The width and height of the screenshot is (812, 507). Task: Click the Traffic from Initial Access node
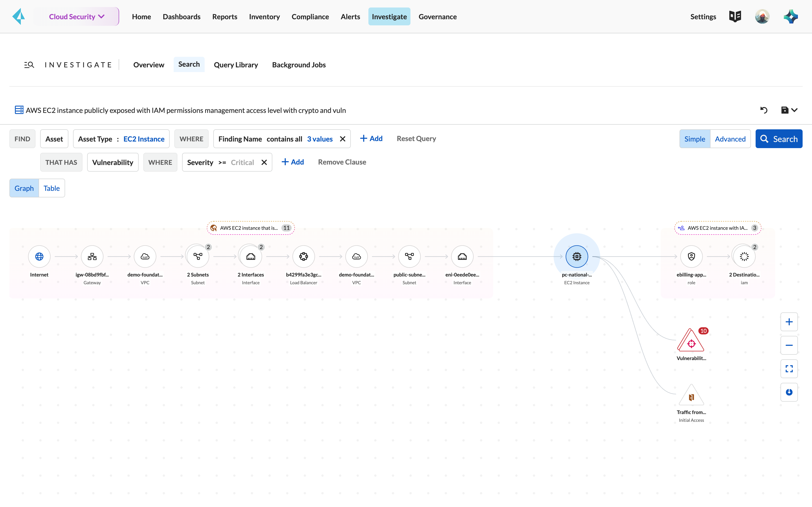coord(691,397)
